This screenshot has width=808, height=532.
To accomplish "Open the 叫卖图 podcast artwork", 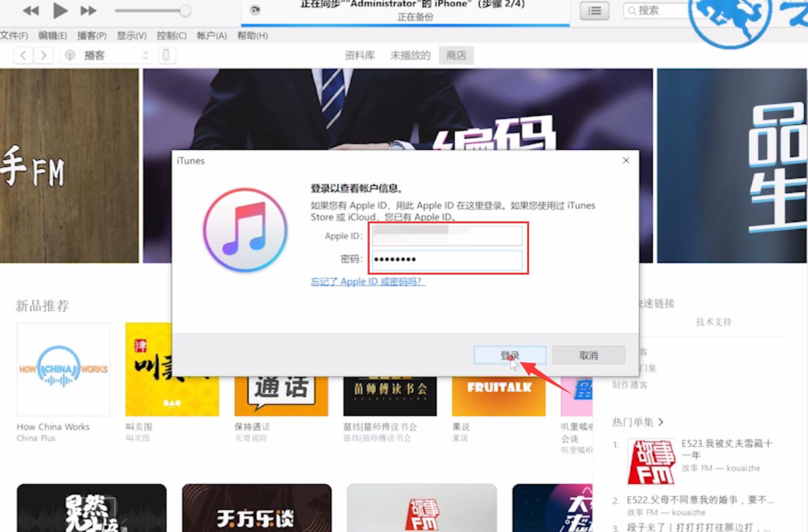I will 172,369.
